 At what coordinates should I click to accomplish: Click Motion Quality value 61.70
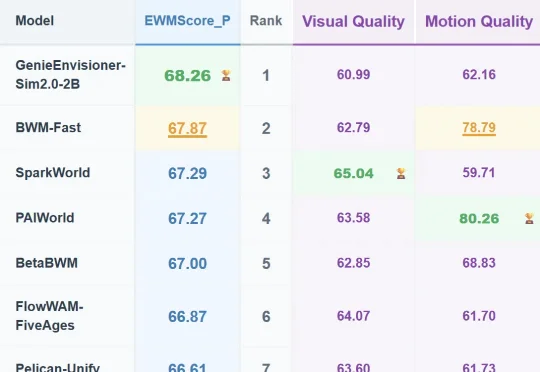(479, 316)
